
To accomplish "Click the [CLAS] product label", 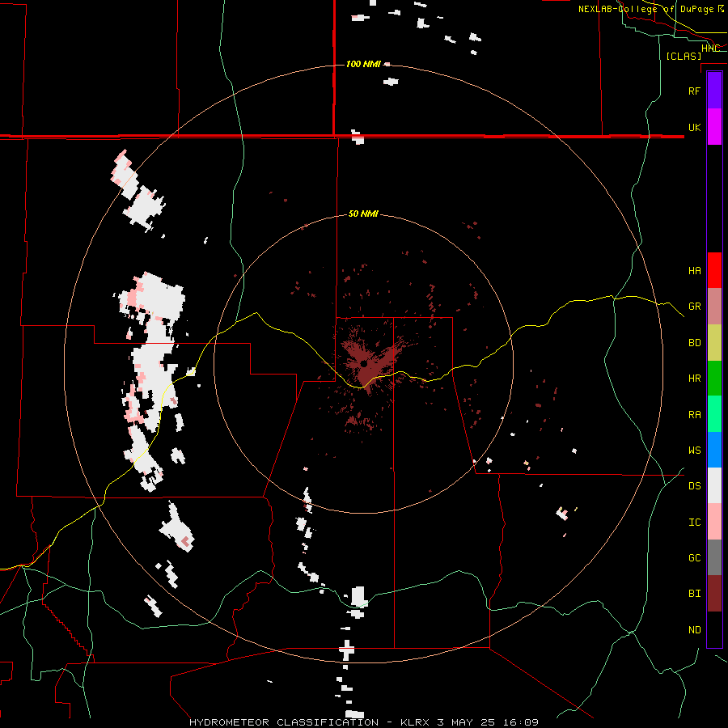I will 684,56.
